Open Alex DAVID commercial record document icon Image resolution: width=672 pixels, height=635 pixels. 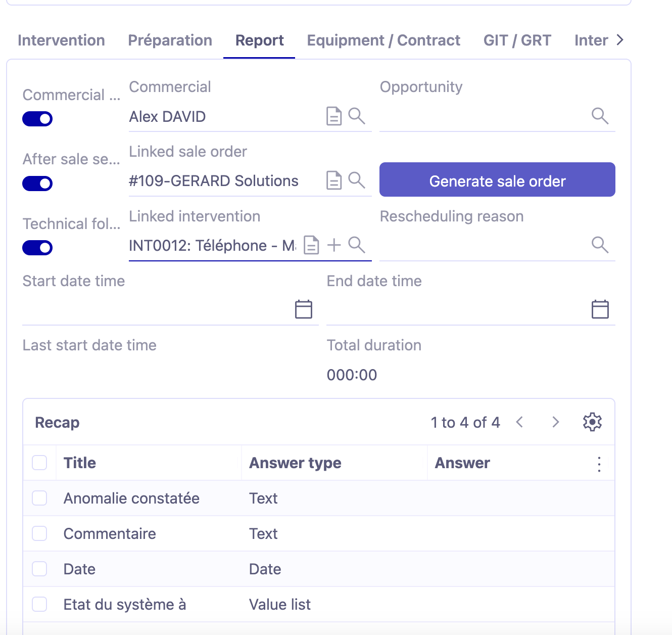click(x=334, y=116)
